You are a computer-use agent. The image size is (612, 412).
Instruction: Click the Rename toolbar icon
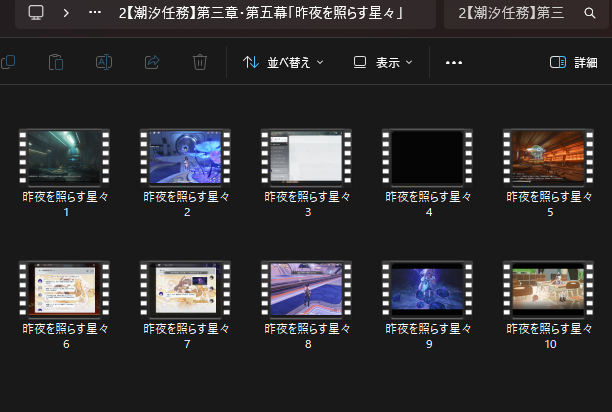click(104, 62)
